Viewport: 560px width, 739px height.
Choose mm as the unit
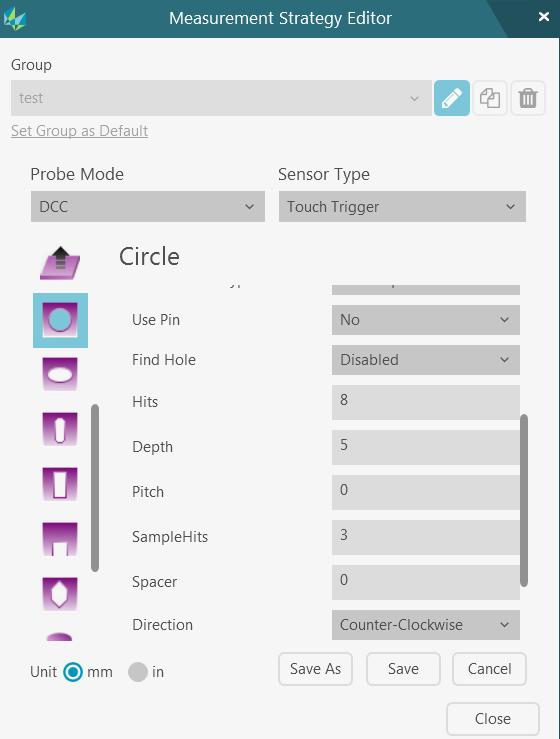[x=73, y=672]
